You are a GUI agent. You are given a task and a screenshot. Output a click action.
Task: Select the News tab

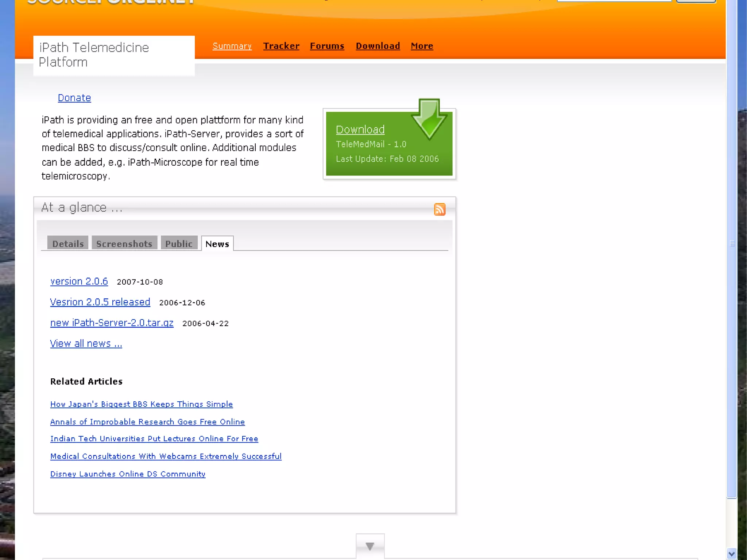pyautogui.click(x=217, y=244)
